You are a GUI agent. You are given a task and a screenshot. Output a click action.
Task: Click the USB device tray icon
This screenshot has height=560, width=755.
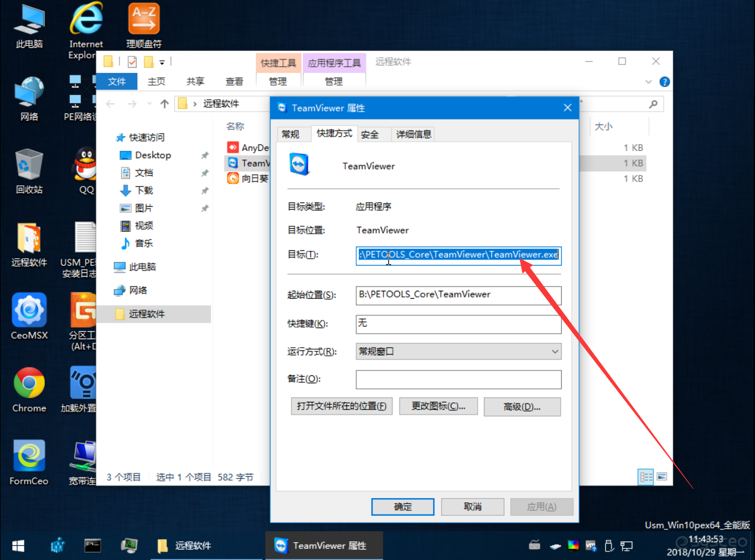(x=609, y=545)
